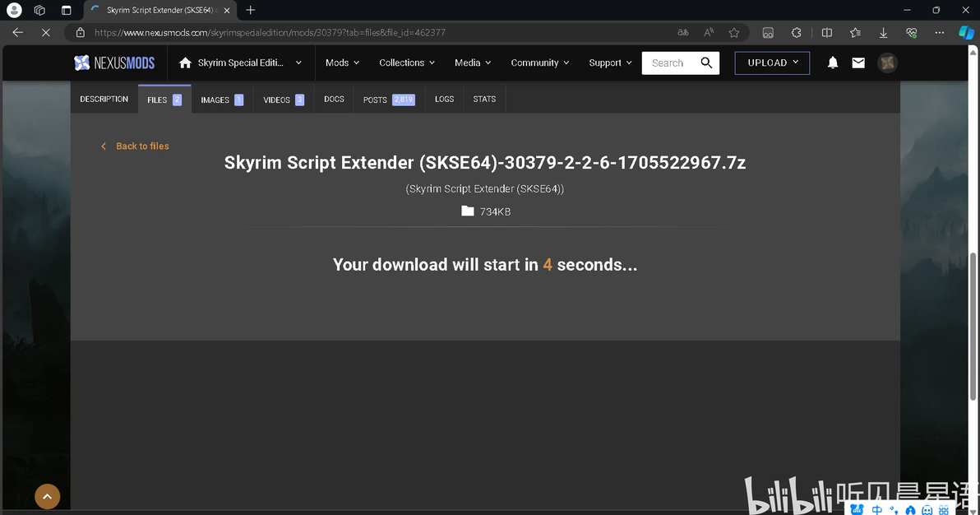This screenshot has width=980, height=515.
Task: Click the site info lock icon
Action: pyautogui.click(x=80, y=33)
